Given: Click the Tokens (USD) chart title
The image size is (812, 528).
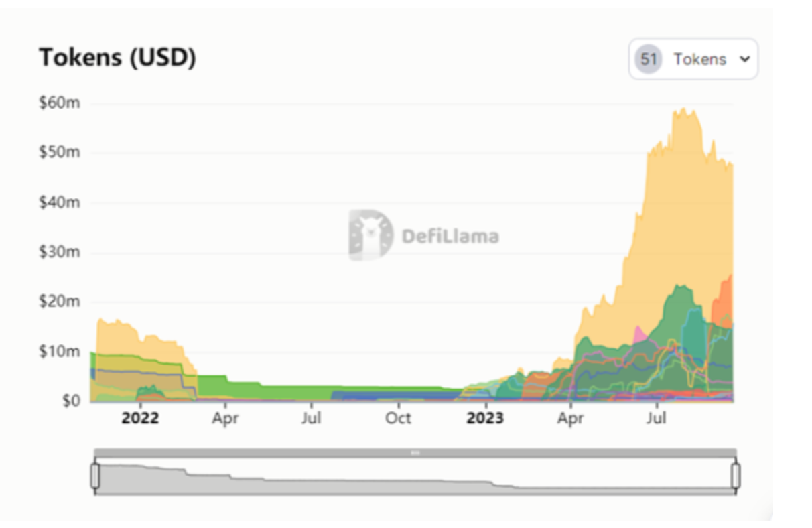Looking at the screenshot, I should pyautogui.click(x=117, y=58).
